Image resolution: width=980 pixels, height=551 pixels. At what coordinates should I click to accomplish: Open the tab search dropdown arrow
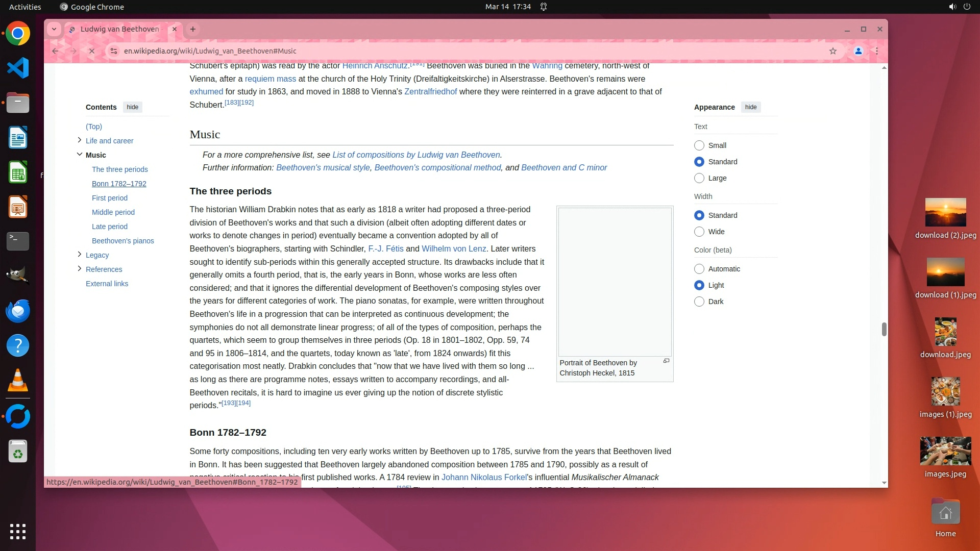[x=54, y=29]
